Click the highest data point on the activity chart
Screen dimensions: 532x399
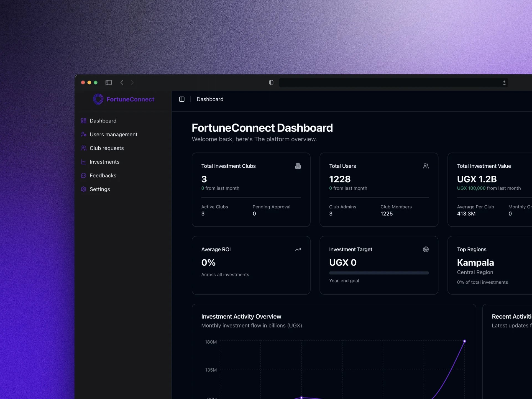[464, 341]
